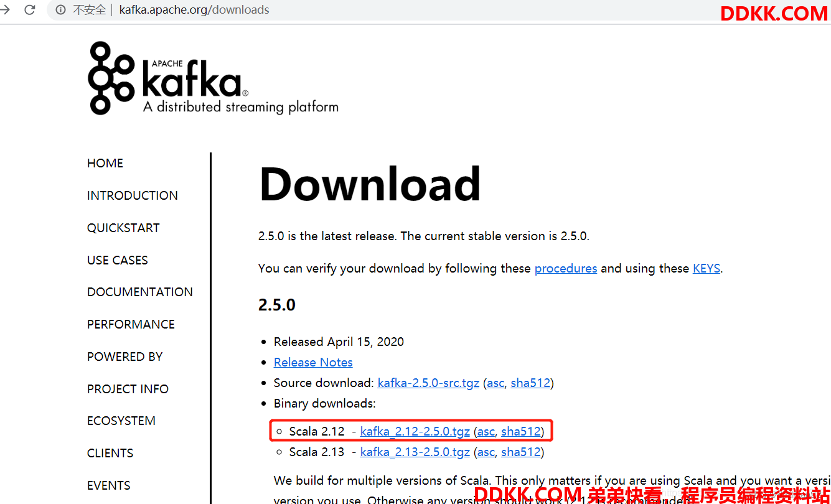Open CLIENTS sidebar item

tap(110, 453)
